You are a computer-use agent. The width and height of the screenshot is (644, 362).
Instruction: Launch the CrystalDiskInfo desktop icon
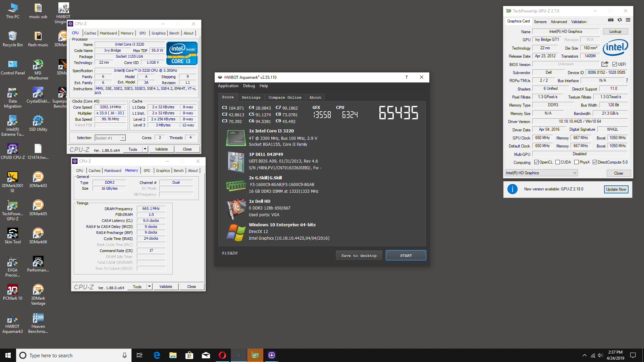pos(38,95)
